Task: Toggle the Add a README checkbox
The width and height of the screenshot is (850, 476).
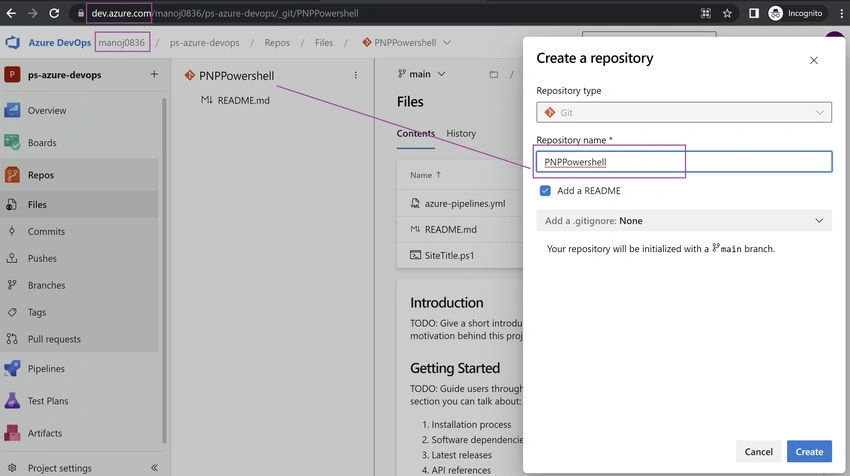Action: coord(545,191)
